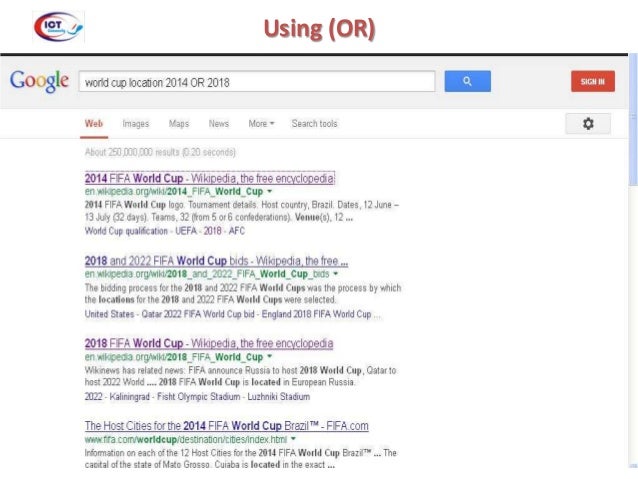Open the 2022 sitelink under third result

coord(93,397)
